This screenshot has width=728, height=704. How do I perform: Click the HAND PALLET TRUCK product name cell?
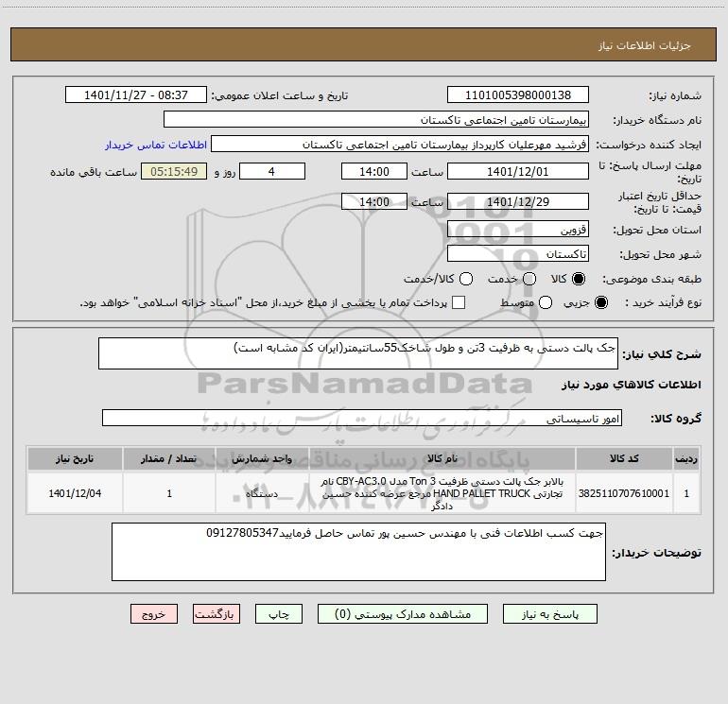[x=442, y=493]
